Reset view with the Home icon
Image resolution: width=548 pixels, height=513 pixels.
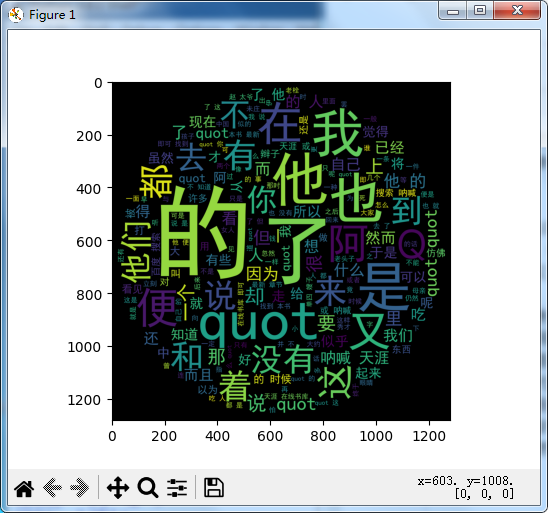(24, 487)
